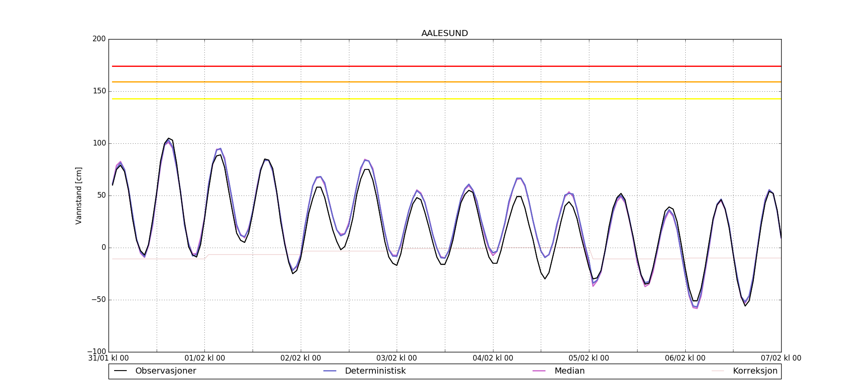Image resolution: width=868 pixels, height=391 pixels.
Task: Click the Deterministisk legend label
Action: tap(375, 371)
